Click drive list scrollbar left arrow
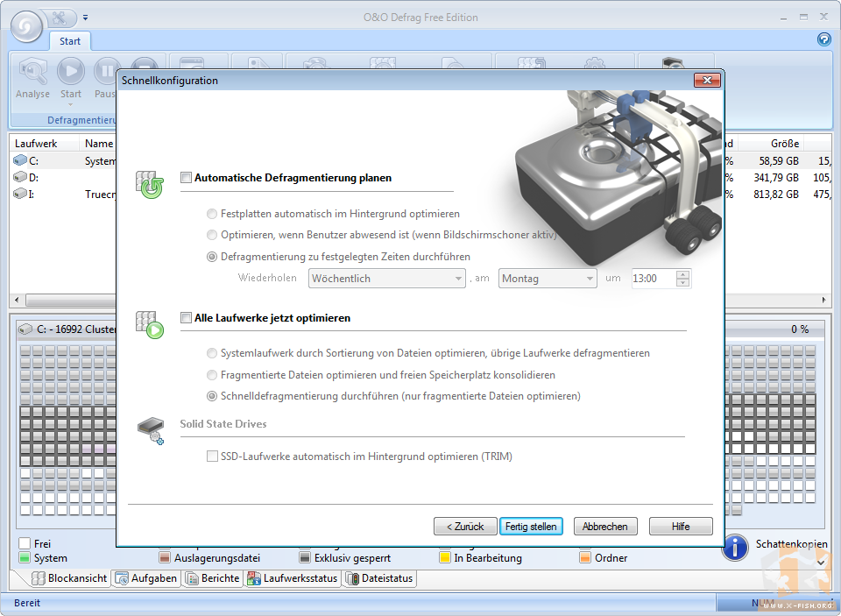 [17, 300]
